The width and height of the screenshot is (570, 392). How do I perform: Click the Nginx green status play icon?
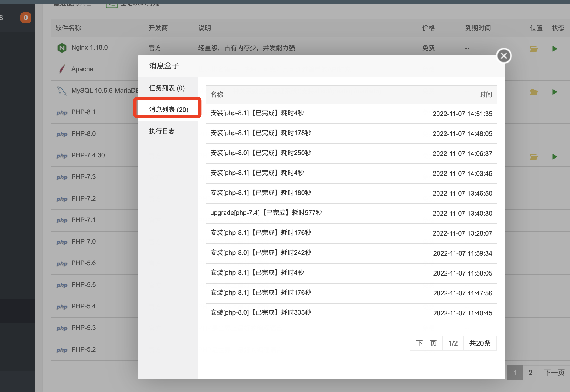pyautogui.click(x=555, y=49)
